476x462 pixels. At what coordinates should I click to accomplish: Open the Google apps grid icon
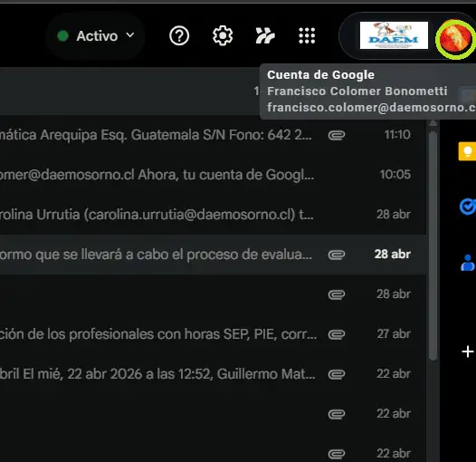(307, 36)
